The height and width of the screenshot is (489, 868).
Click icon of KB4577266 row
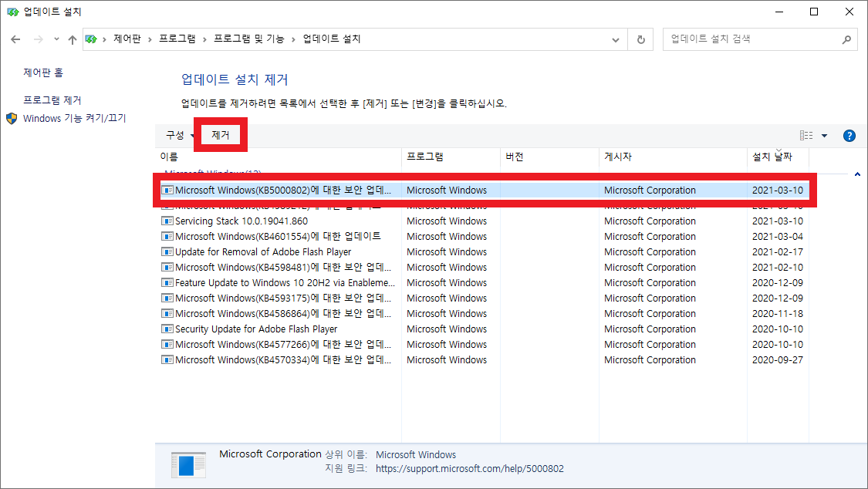click(167, 346)
